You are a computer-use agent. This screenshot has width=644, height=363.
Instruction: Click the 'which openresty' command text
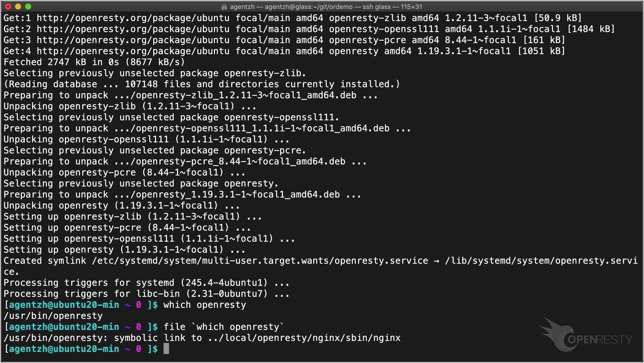click(205, 305)
